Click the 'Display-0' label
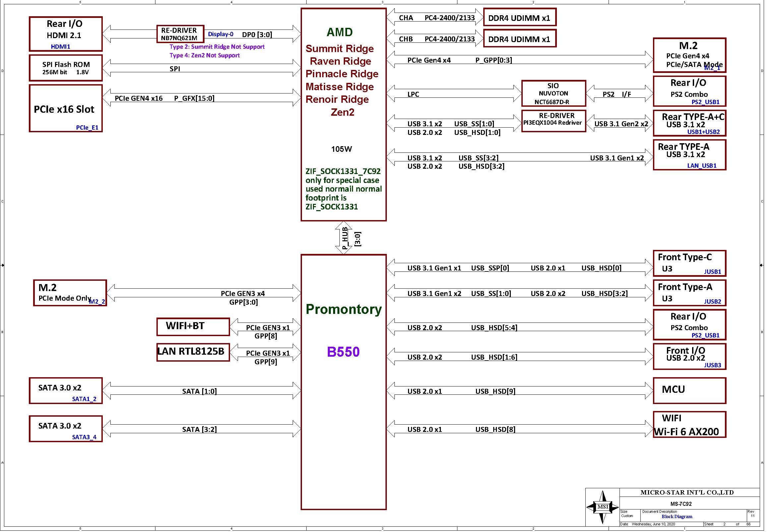Viewport: 768px width, 532px height. point(221,34)
